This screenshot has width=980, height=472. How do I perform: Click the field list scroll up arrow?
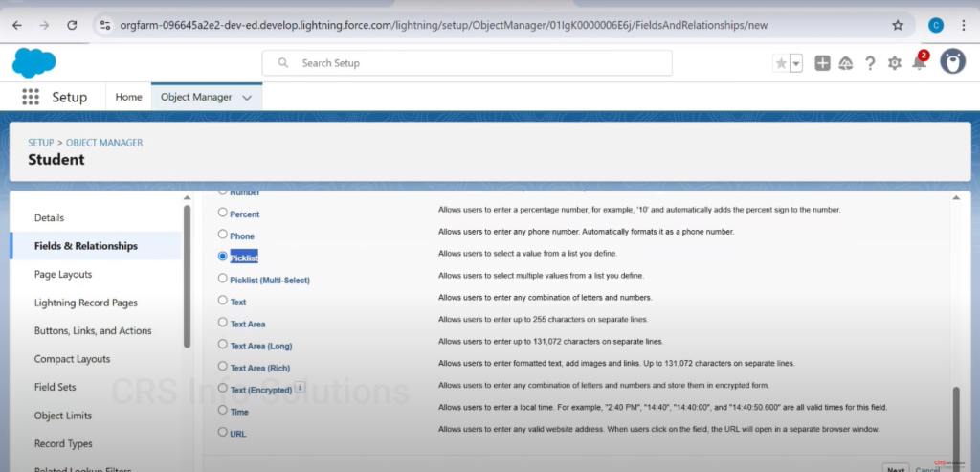956,197
